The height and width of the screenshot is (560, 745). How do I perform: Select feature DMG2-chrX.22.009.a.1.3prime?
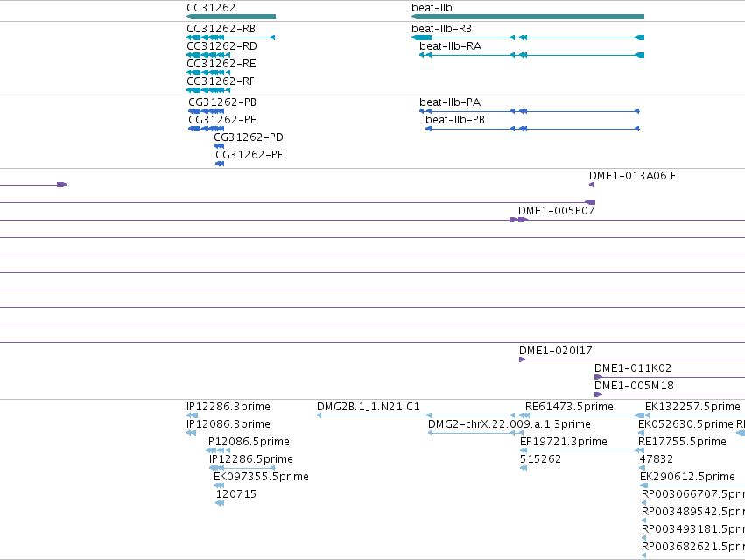click(x=510, y=424)
